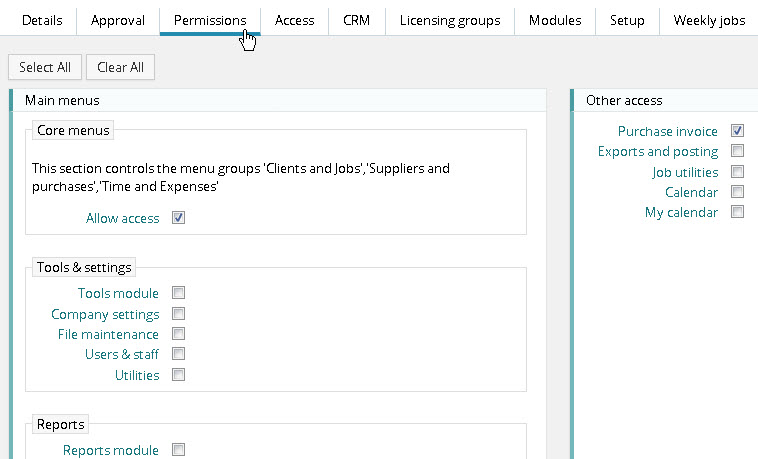
Task: Check the File maintenance option
Action: (x=179, y=334)
